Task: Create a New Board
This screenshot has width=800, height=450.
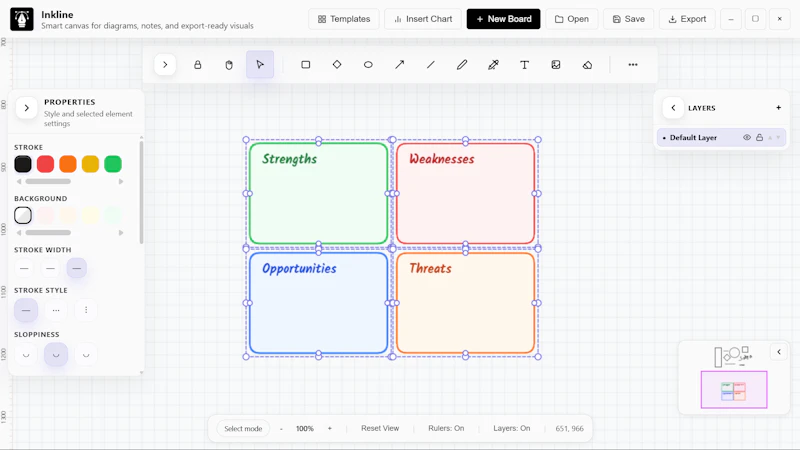Action: (x=504, y=19)
